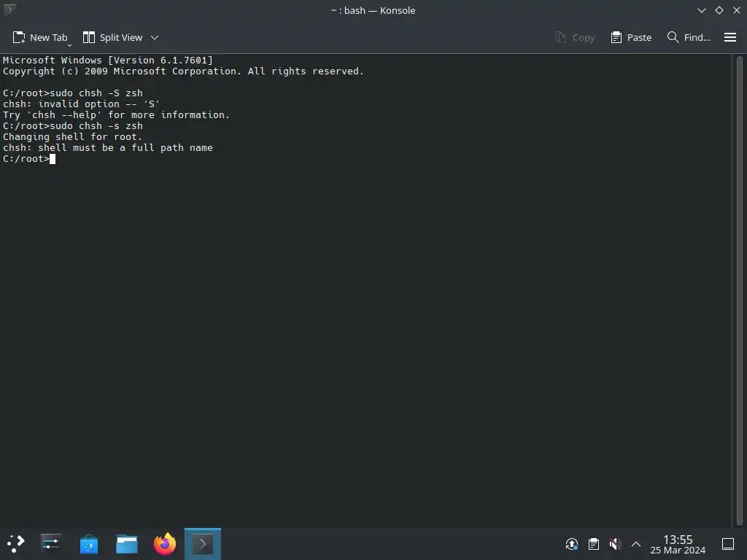The height and width of the screenshot is (560, 747).
Task: Open System Settings from the taskbar
Action: click(x=50, y=544)
